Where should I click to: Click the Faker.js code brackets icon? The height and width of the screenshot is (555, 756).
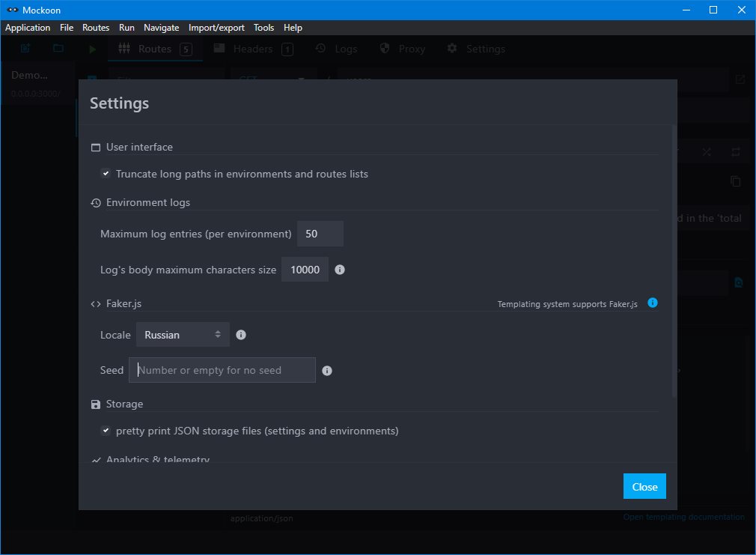click(96, 304)
